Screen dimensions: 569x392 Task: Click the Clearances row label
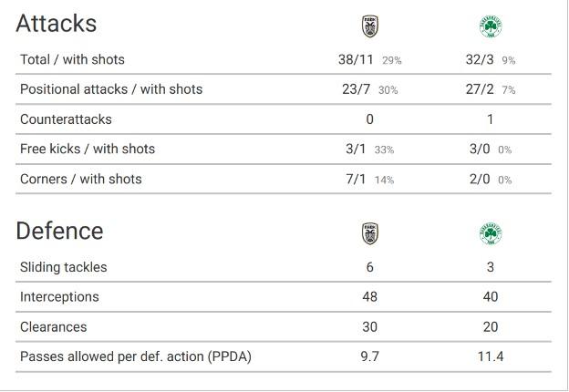point(53,327)
